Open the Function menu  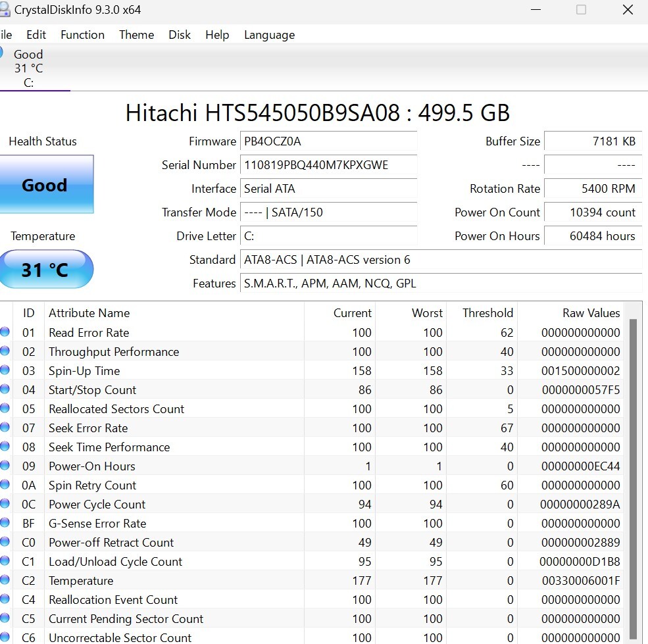[82, 35]
